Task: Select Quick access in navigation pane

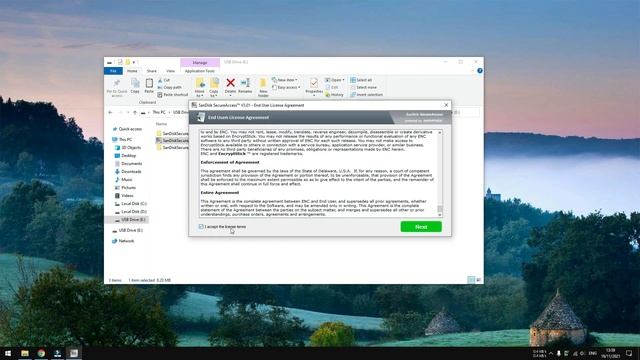Action: [127, 129]
